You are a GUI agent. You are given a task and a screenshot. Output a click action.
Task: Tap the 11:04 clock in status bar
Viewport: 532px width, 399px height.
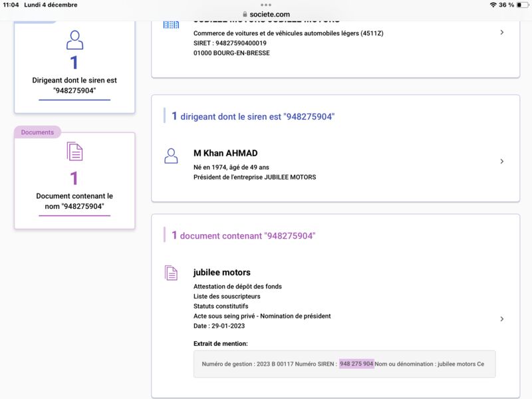[11, 5]
